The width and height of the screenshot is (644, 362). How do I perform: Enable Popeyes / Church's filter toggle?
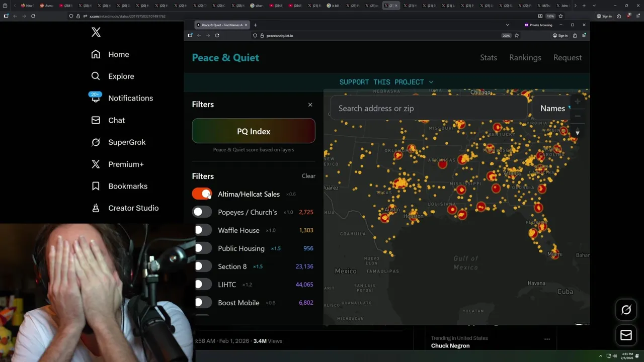(202, 212)
